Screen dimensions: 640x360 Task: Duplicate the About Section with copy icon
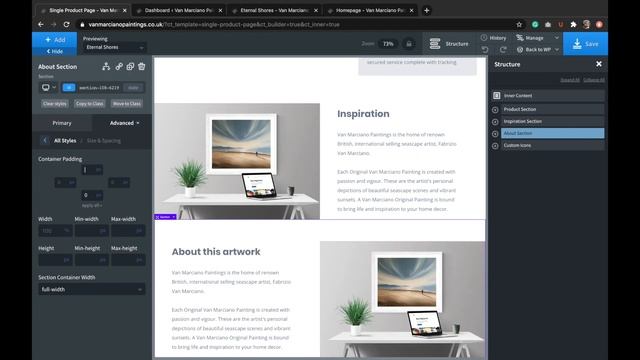(130, 66)
